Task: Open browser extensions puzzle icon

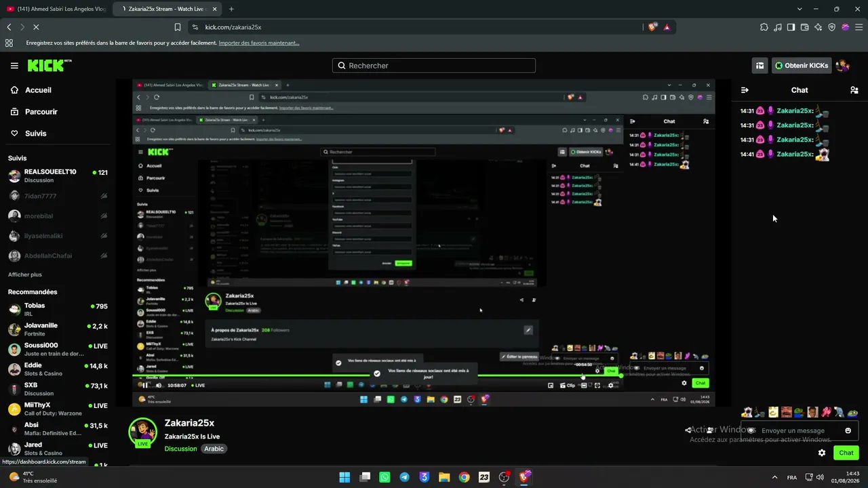Action: (764, 27)
